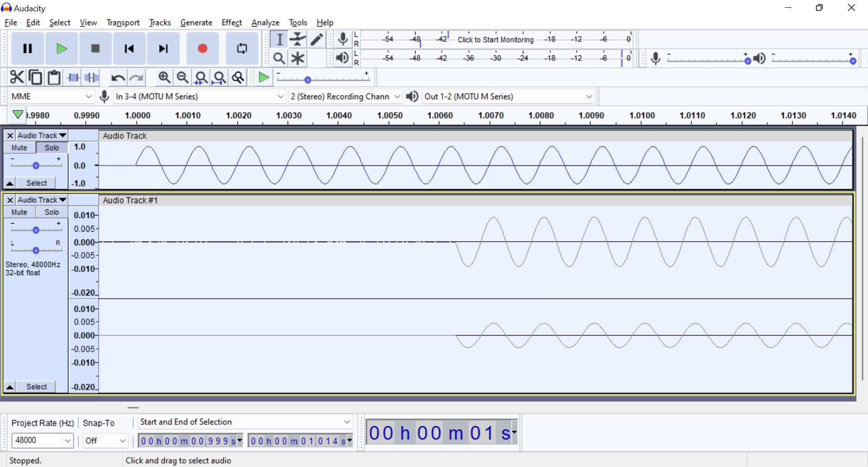Zoom out on the timeline

coord(183,77)
